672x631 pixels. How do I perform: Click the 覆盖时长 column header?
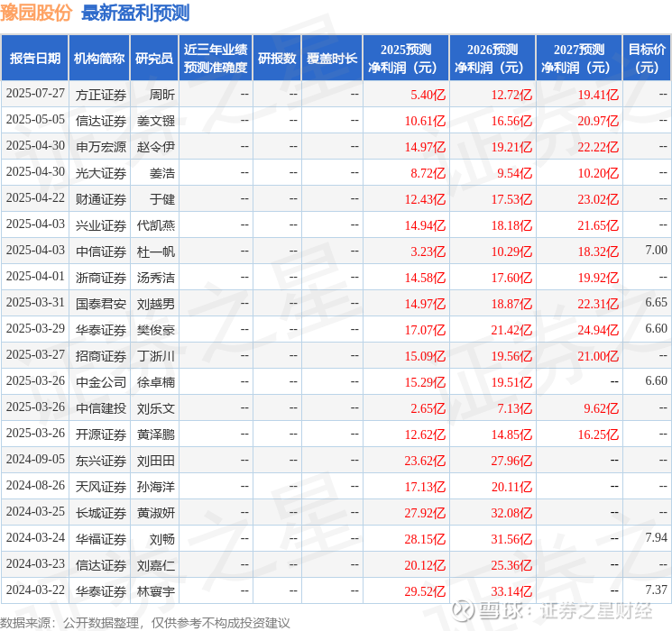point(332,59)
